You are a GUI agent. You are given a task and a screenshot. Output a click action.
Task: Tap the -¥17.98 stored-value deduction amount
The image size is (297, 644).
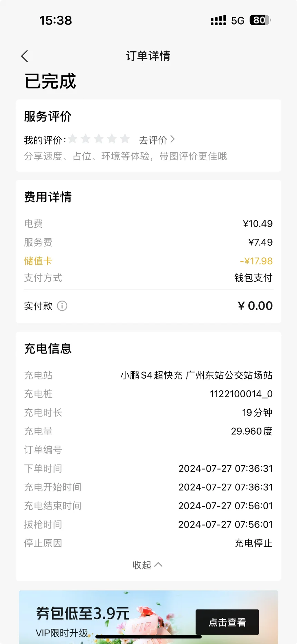tap(256, 261)
